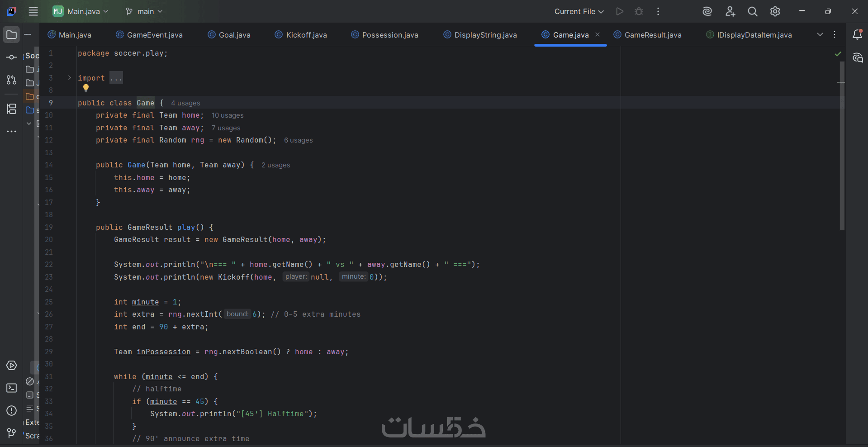This screenshot has height=447, width=868.
Task: Open IDE settings gear
Action: pyautogui.click(x=775, y=11)
